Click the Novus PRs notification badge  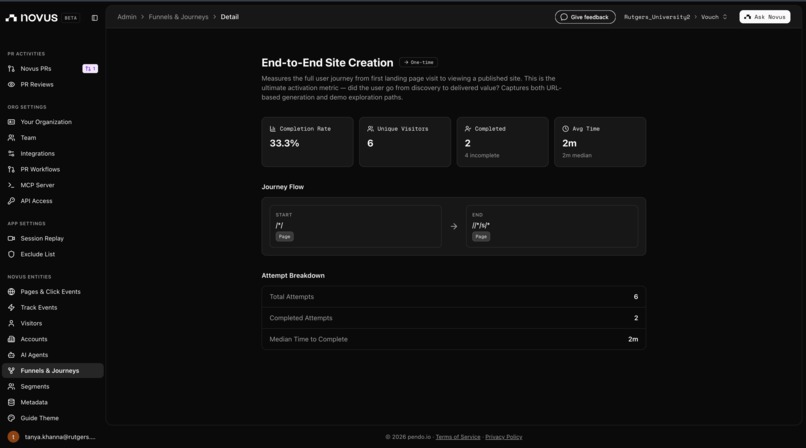pos(90,68)
